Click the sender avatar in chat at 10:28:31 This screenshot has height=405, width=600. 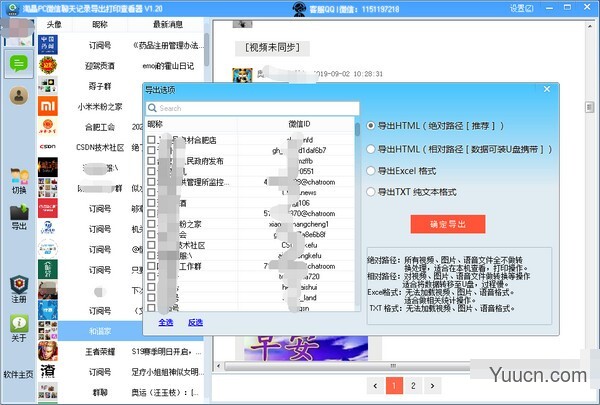(x=242, y=75)
